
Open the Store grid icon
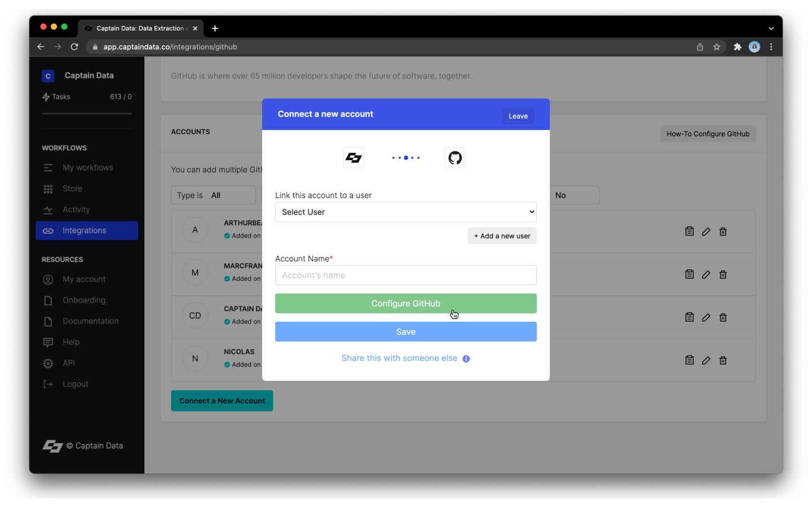(x=48, y=189)
